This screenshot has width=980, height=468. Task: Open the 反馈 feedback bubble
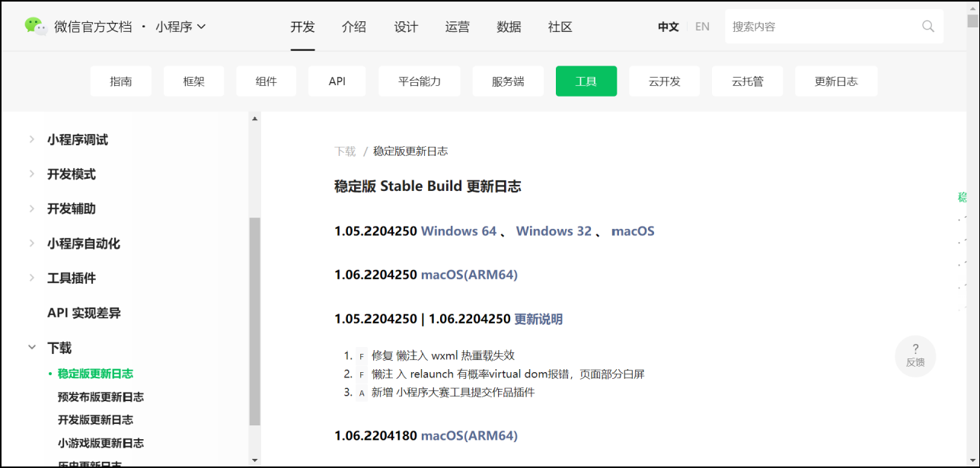click(x=915, y=355)
